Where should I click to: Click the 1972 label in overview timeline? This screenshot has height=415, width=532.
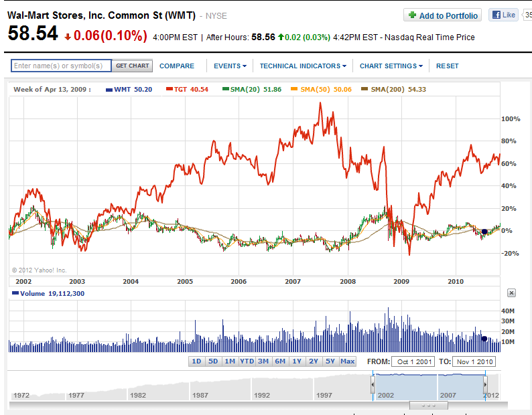tap(21, 396)
